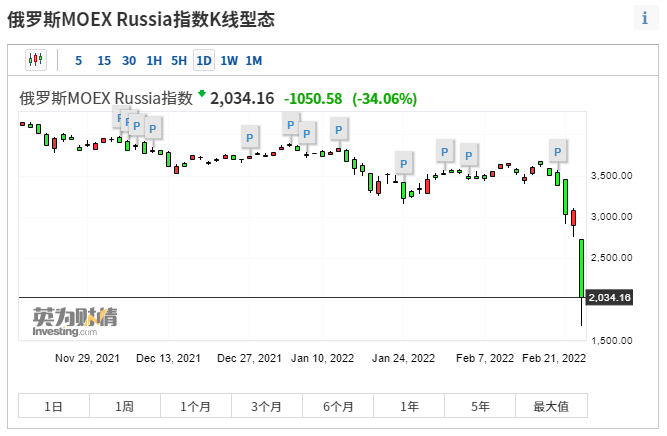Click the P marker above Jan 24, 2022

coord(403,163)
